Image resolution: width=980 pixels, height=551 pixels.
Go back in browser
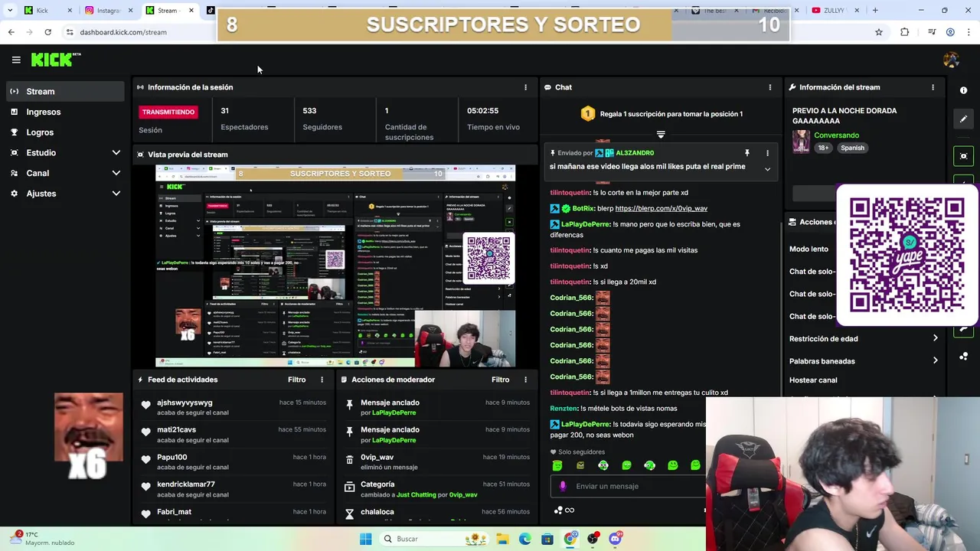pos(11,32)
